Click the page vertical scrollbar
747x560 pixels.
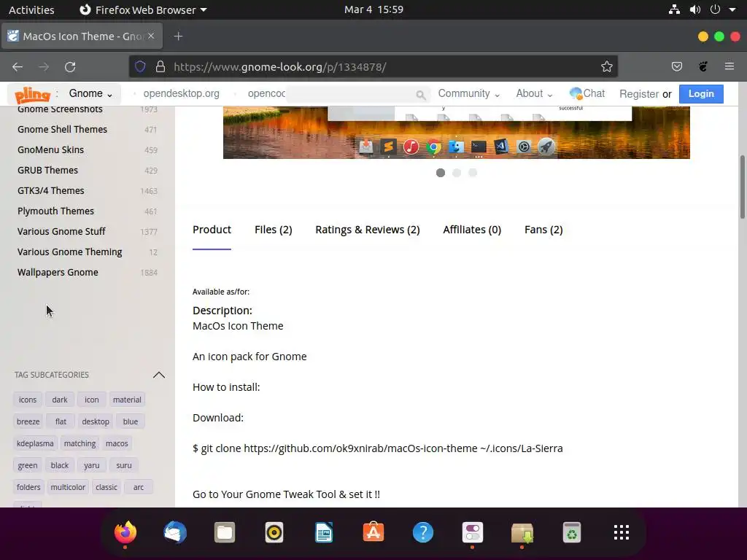tap(742, 187)
